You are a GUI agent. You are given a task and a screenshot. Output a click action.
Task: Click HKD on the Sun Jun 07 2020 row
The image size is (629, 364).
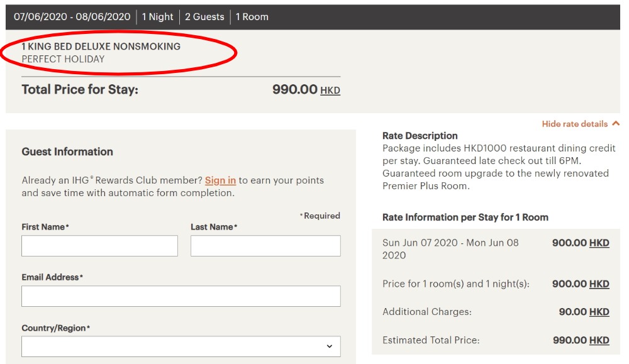pyautogui.click(x=599, y=243)
